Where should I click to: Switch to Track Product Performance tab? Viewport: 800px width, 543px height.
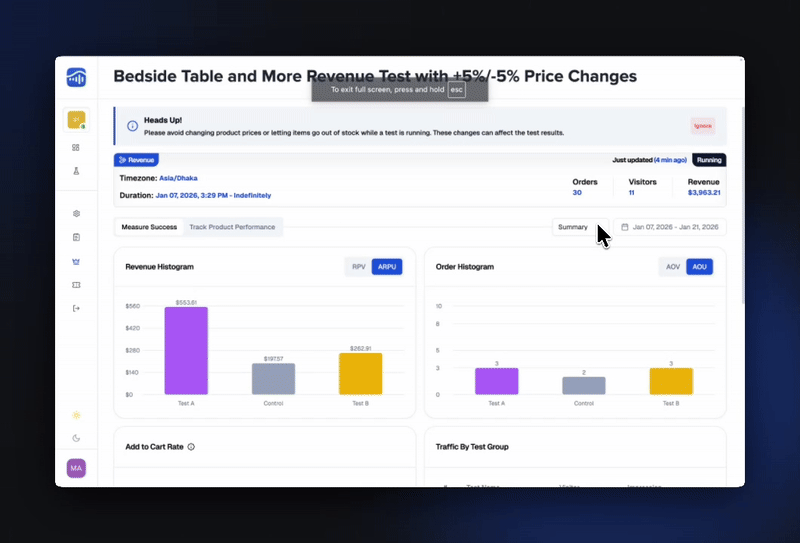point(232,227)
